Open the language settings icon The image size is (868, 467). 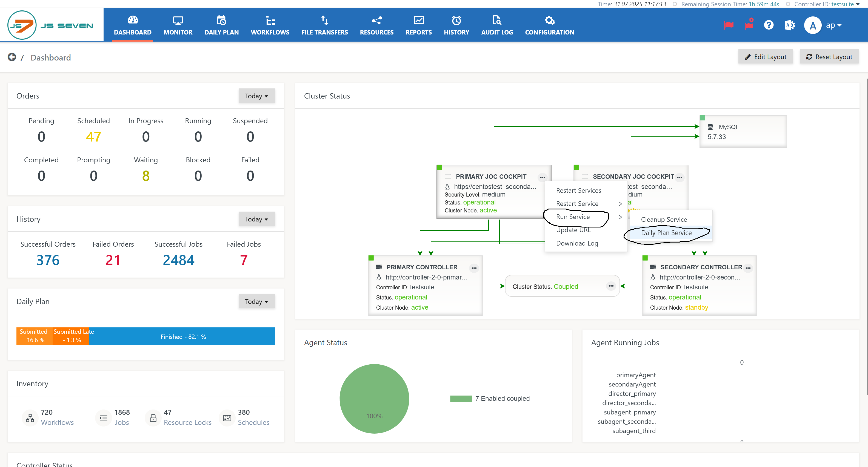(789, 25)
